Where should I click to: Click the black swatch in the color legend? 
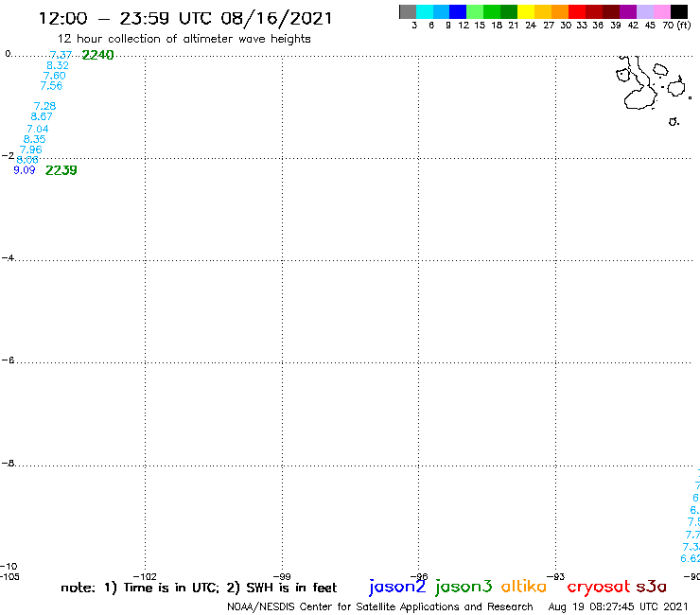click(x=679, y=11)
